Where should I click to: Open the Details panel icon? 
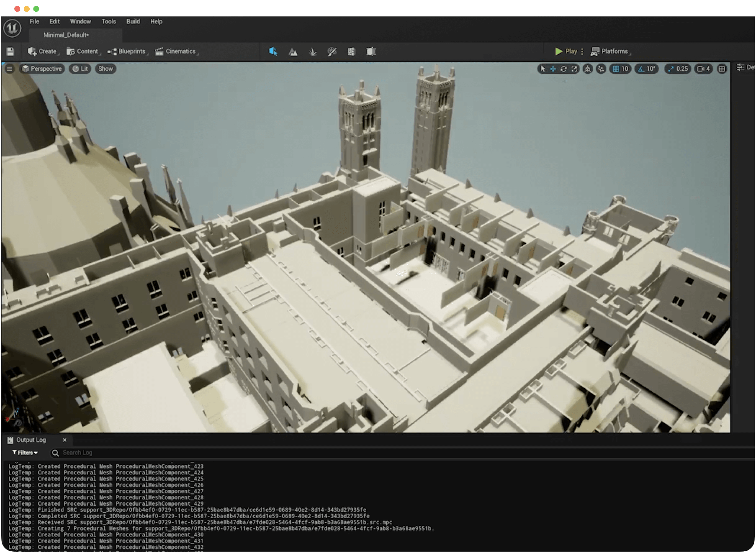[x=741, y=67]
